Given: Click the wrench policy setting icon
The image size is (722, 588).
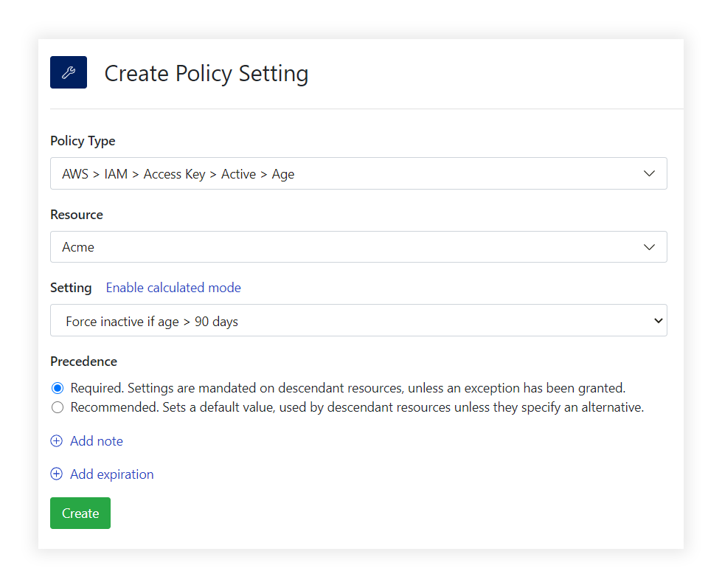Looking at the screenshot, I should [68, 72].
